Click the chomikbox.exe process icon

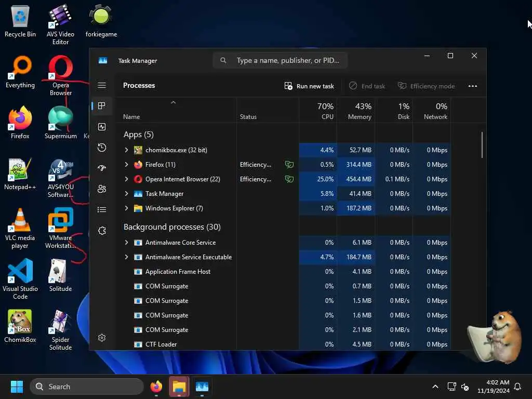(x=138, y=150)
